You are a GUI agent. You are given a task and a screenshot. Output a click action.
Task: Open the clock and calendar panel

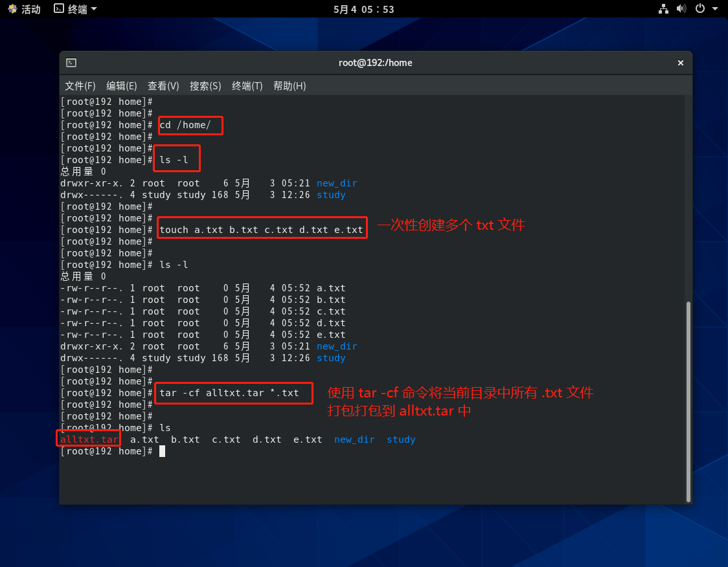coord(363,9)
